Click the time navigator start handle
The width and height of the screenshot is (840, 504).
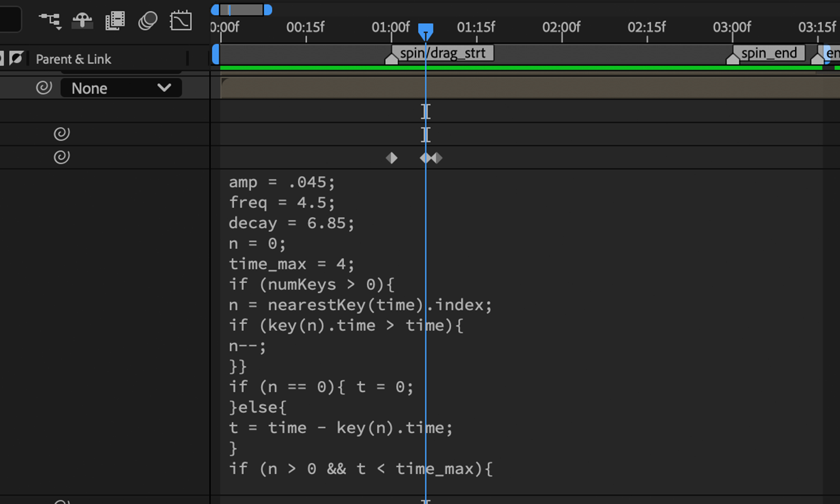[x=215, y=10]
